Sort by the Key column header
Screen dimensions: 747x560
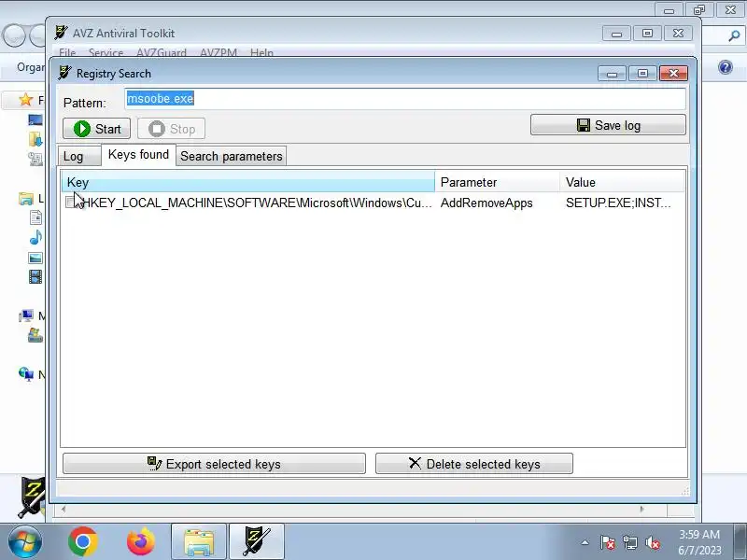click(247, 182)
